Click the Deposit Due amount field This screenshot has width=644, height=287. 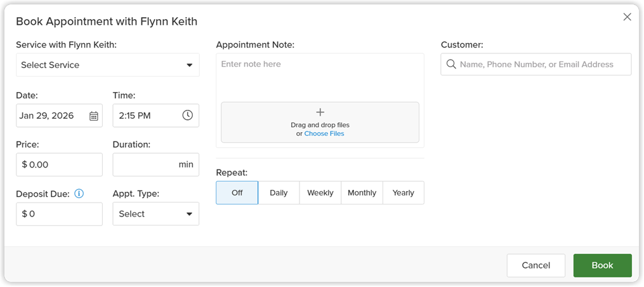click(x=59, y=214)
